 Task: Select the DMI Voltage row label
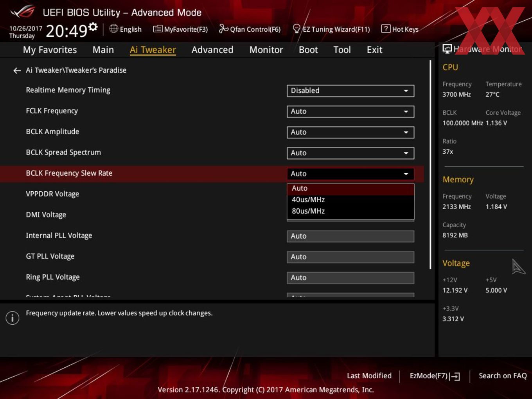46,215
